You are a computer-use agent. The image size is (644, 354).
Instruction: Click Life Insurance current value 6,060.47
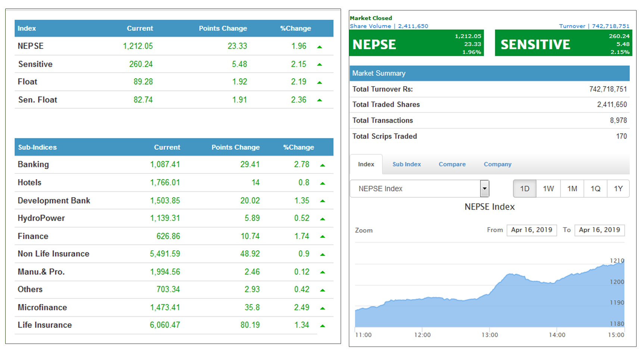(165, 325)
